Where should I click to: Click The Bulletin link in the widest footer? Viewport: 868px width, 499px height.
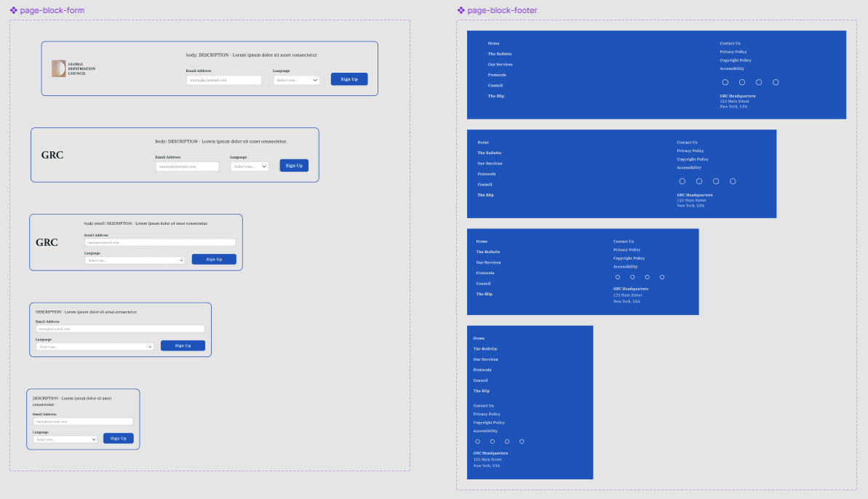[500, 54]
